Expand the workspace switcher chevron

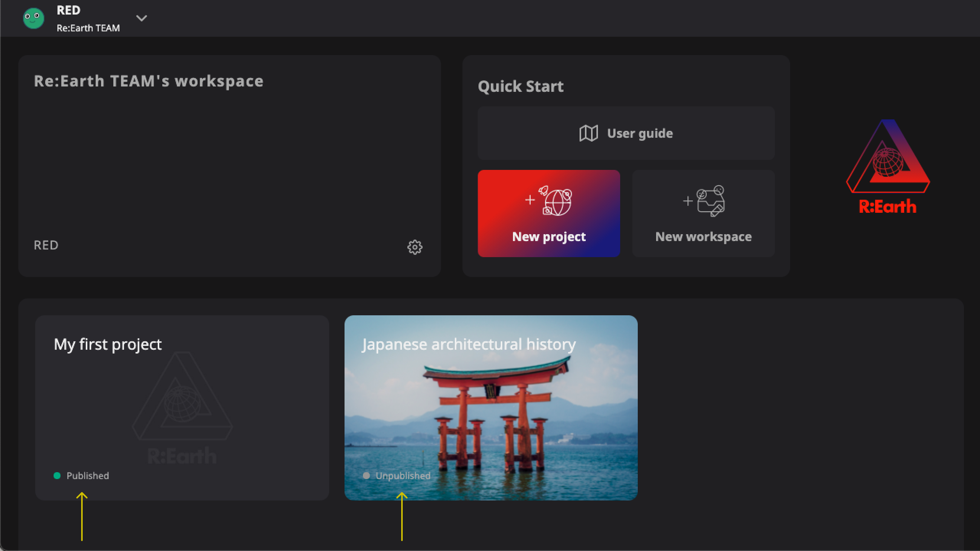pyautogui.click(x=142, y=18)
